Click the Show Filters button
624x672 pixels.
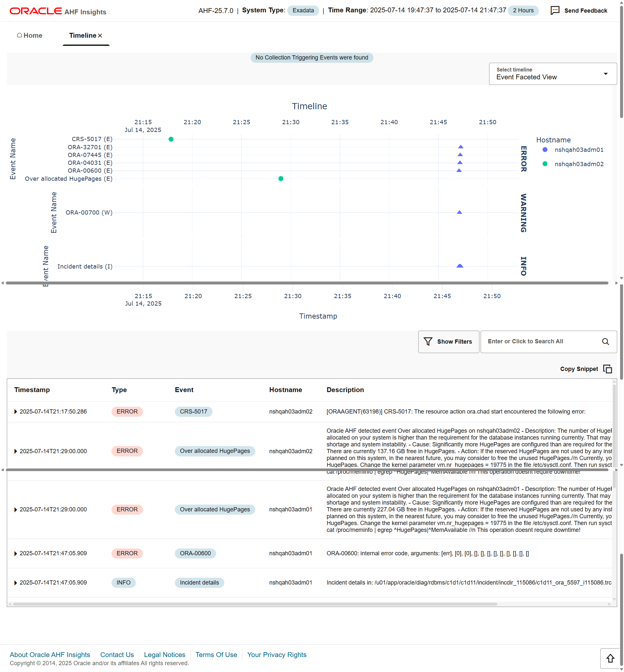tap(448, 341)
